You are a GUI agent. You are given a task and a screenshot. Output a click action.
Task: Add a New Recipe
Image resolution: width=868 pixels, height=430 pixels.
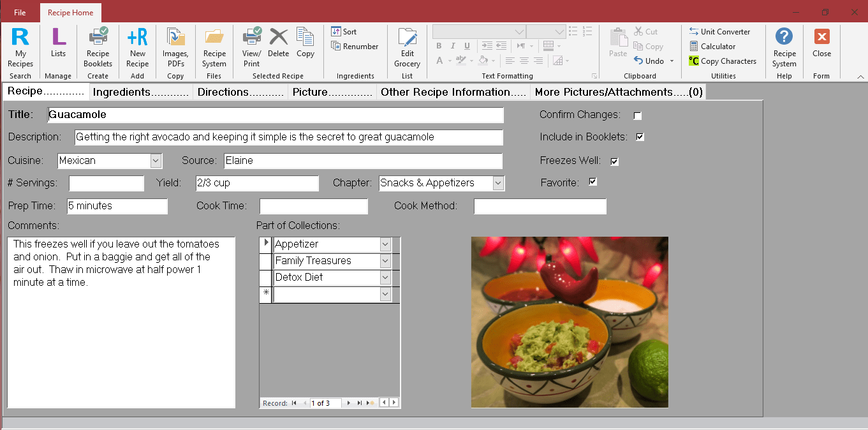[137, 48]
